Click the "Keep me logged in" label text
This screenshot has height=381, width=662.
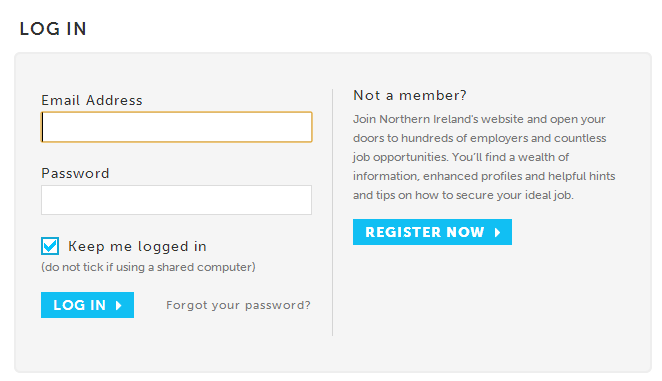click(137, 246)
